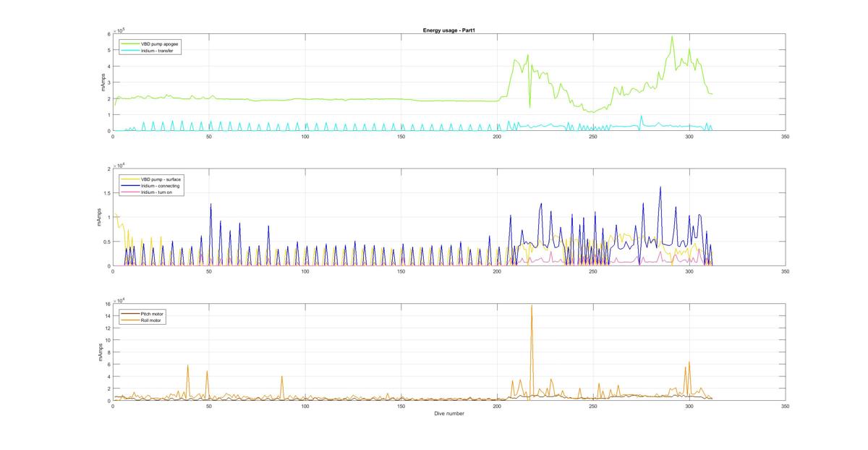868x450 pixels.
Task: Click the Iridium transfer spike near dive 275
Action: click(x=641, y=116)
